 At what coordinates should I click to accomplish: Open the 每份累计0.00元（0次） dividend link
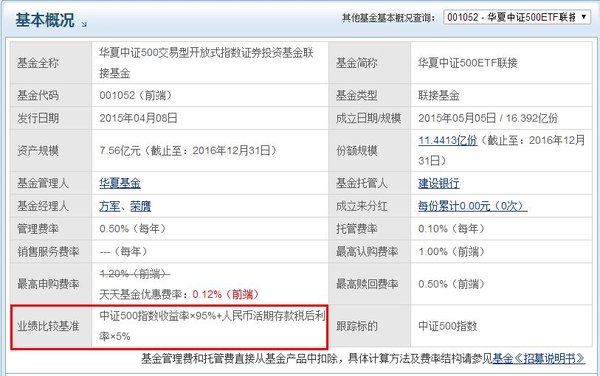[472, 206]
